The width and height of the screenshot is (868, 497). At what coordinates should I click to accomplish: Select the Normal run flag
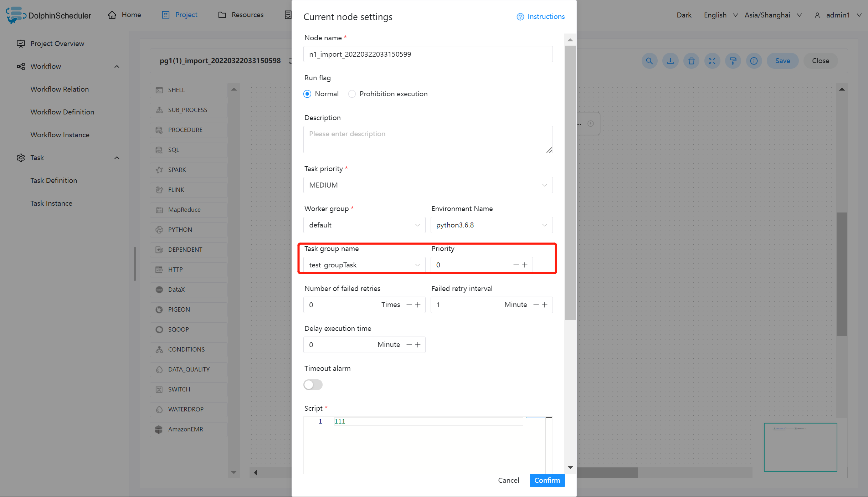tap(307, 94)
